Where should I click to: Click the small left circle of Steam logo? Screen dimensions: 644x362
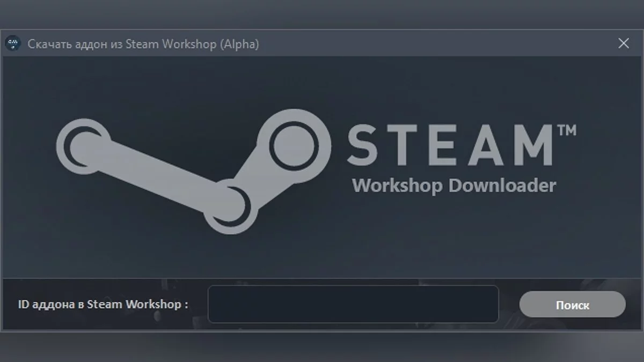[x=83, y=145]
